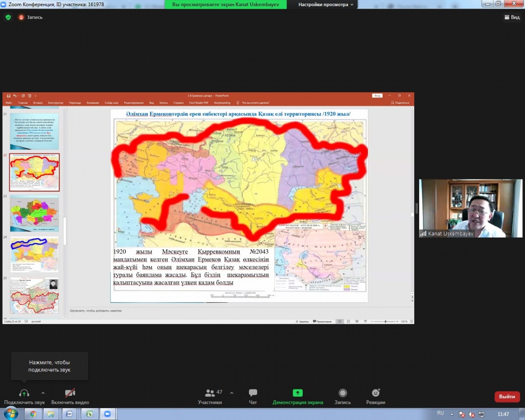Click the green Share Screen icon
This screenshot has width=525, height=420.
297,393
